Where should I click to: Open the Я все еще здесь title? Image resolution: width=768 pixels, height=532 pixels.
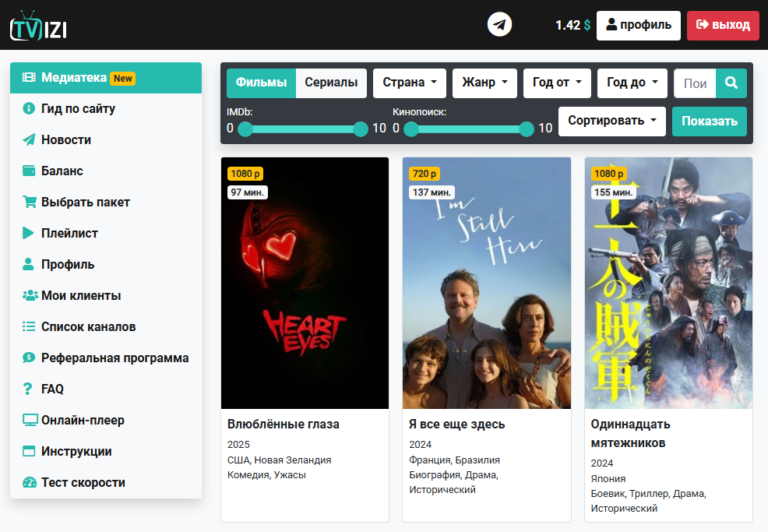457,425
